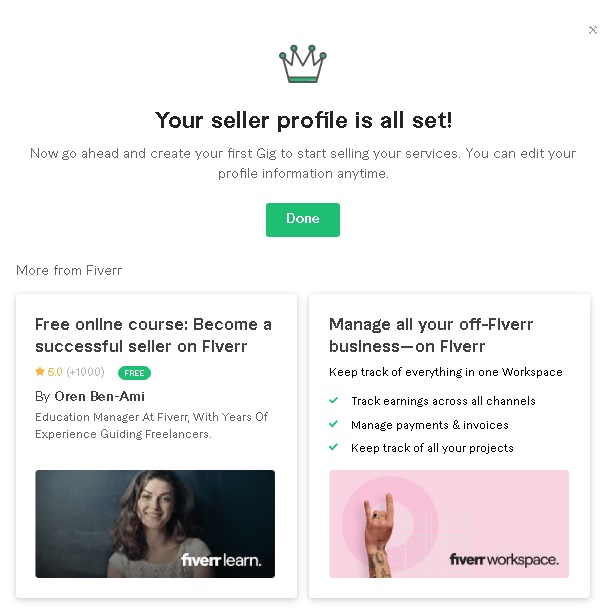Click the instructor name Oren Ben-Ami
The width and height of the screenshot is (602, 611).
[x=99, y=396]
